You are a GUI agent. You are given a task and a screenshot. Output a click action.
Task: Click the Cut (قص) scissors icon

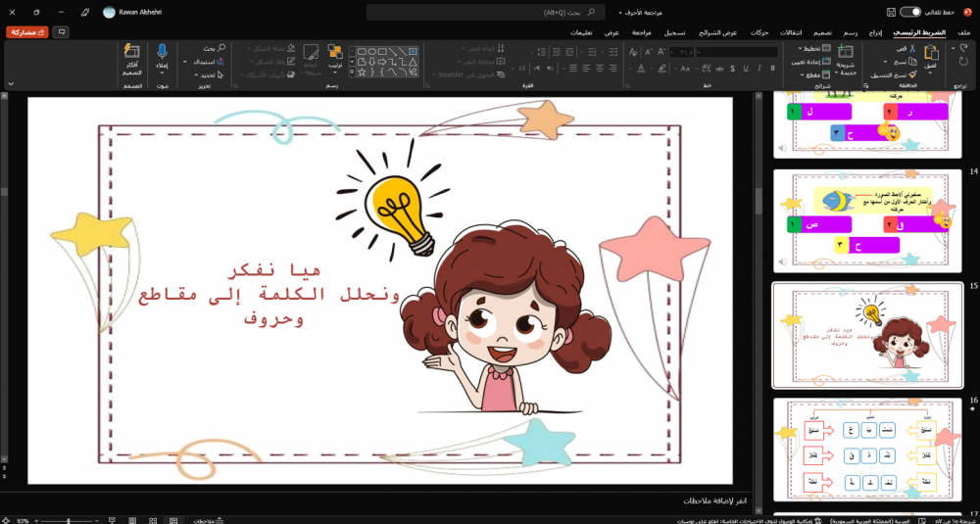[911, 48]
